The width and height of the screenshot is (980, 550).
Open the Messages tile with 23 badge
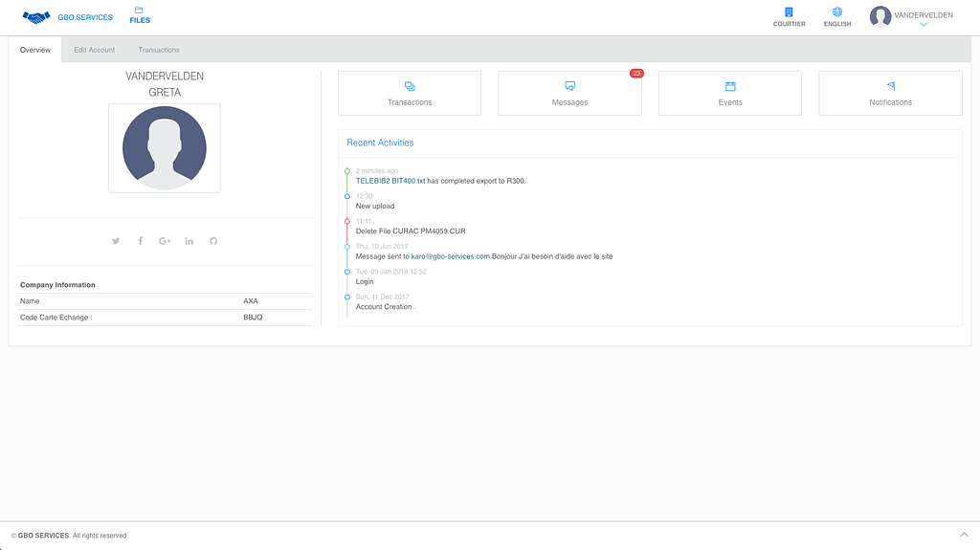click(x=569, y=93)
